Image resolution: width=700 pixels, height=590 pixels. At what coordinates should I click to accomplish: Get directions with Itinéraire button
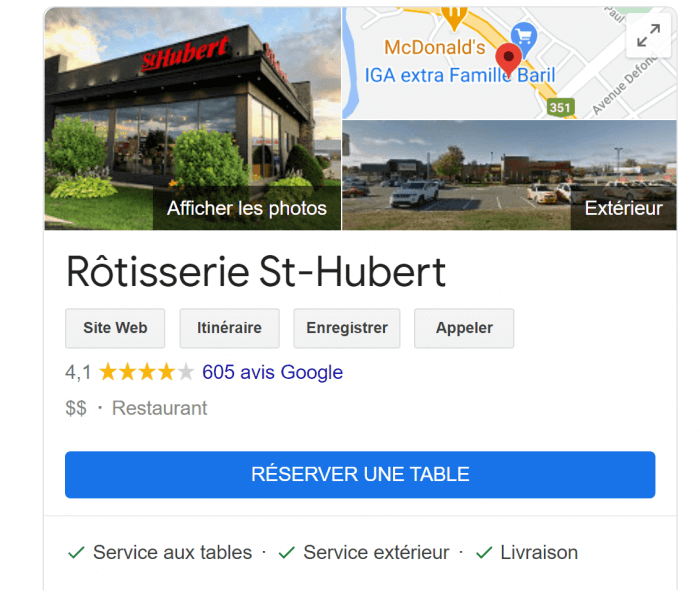click(x=229, y=328)
